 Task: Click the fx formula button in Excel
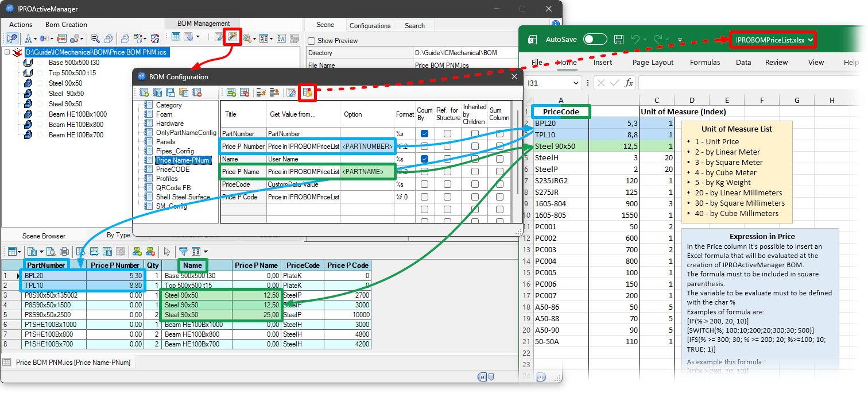[629, 82]
